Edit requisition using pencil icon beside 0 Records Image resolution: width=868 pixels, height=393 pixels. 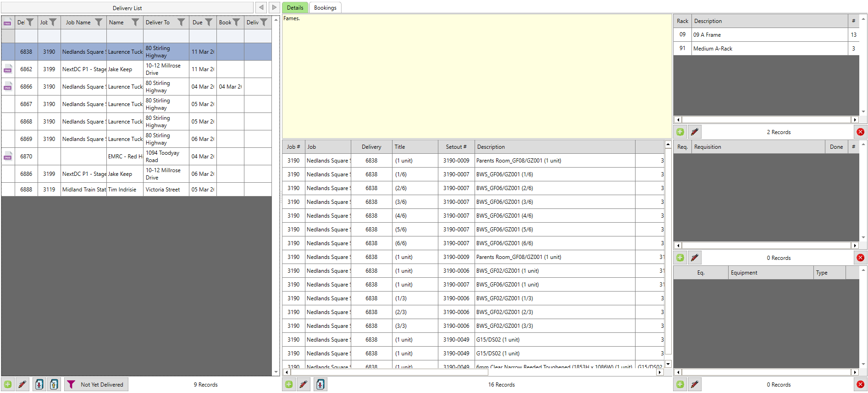pyautogui.click(x=695, y=258)
